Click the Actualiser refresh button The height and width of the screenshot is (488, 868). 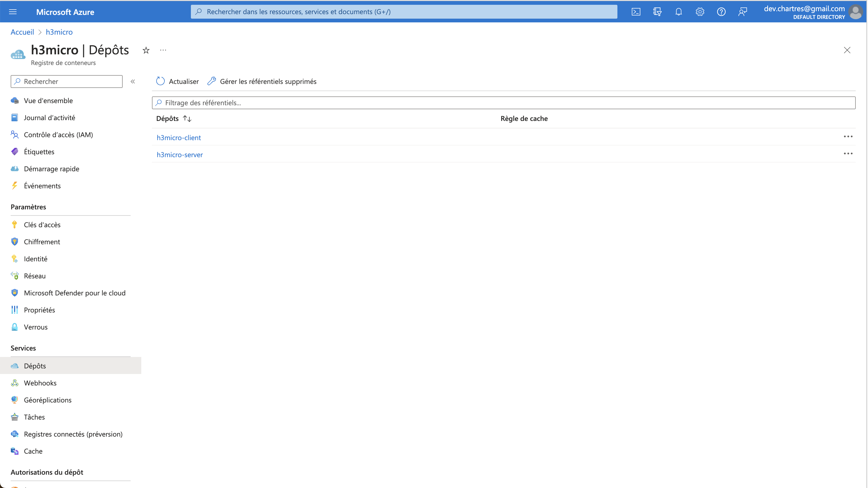pos(177,82)
